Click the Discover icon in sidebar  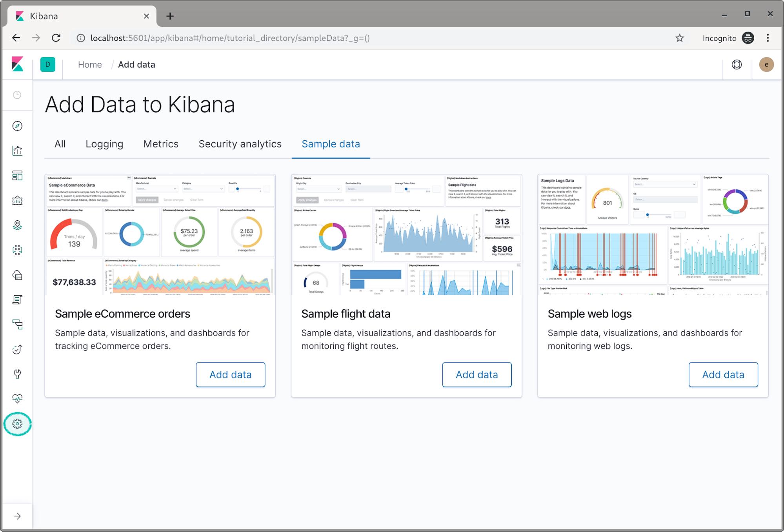coord(18,126)
